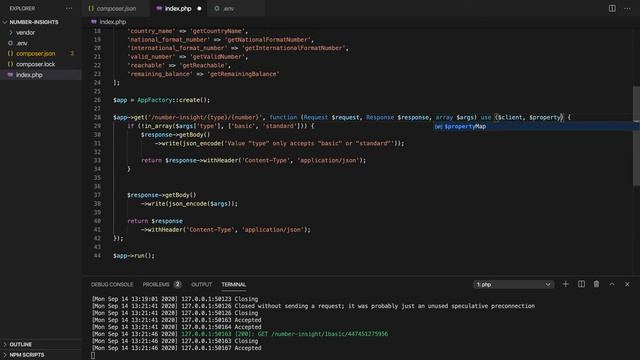Click the index.php file icon in Explorer
640x360 pixels.
11,75
